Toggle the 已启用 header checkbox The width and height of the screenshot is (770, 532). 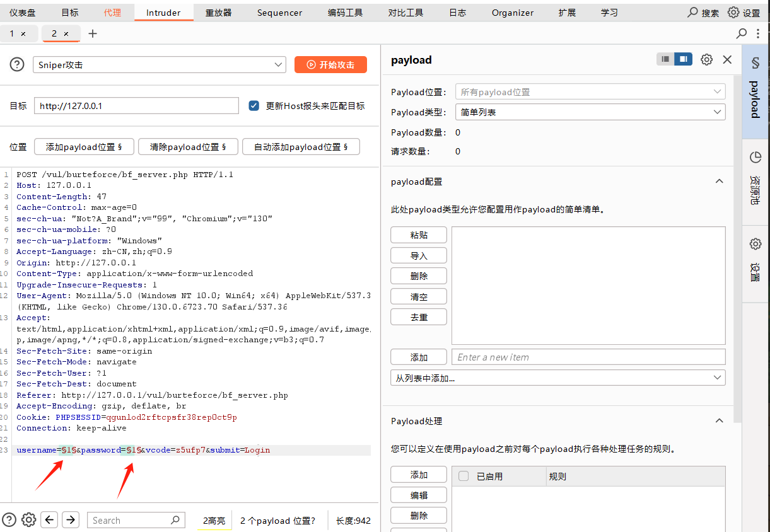464,476
